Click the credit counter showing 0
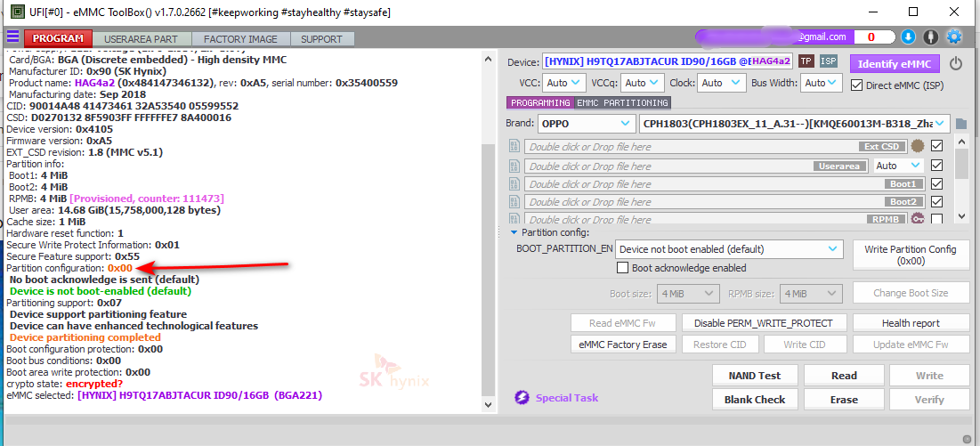 pyautogui.click(x=871, y=37)
